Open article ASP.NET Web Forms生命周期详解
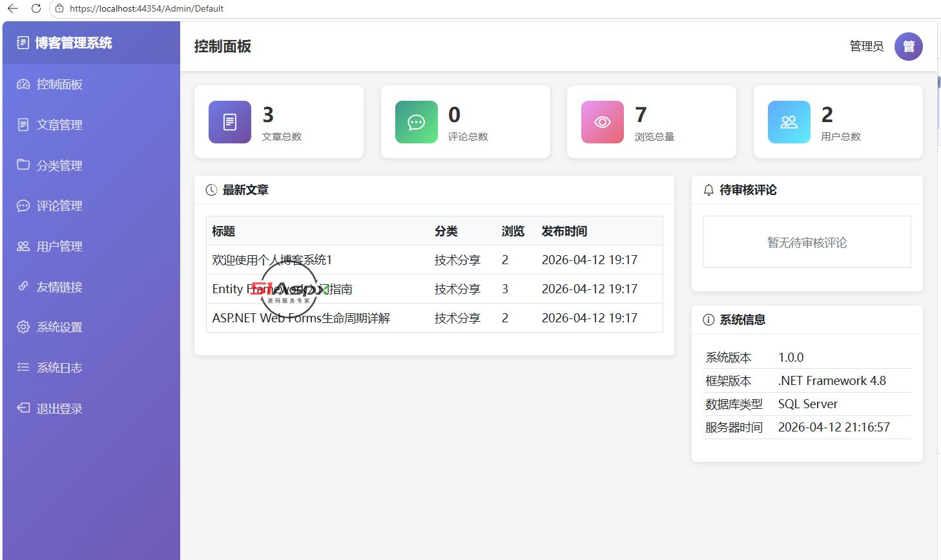The height and width of the screenshot is (560, 941). click(x=301, y=318)
